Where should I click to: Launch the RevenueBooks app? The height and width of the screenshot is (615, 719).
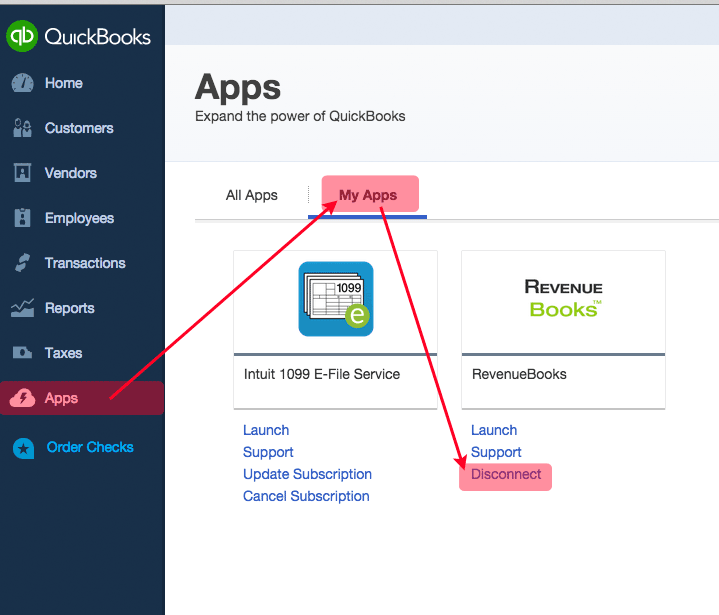pos(494,430)
